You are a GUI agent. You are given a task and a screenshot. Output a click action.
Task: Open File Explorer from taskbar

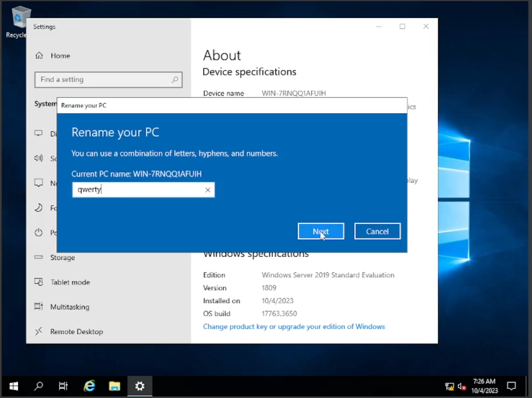(x=114, y=386)
